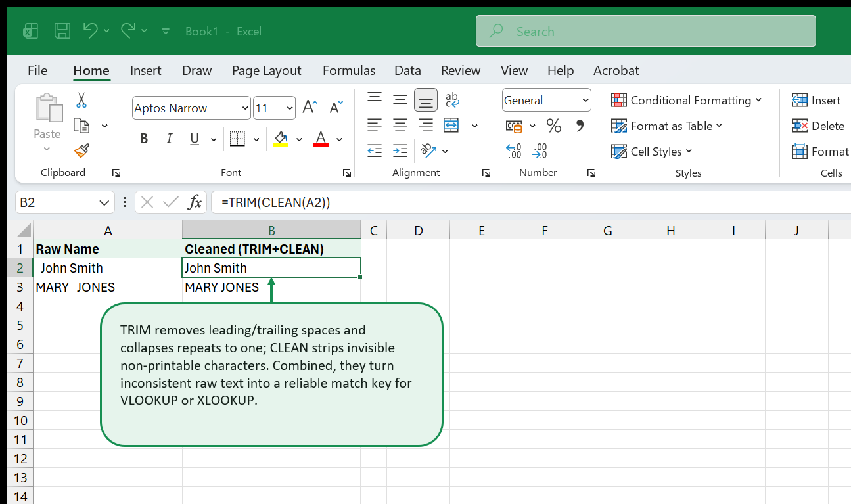Click the Redo arrow icon
851x504 pixels.
pyautogui.click(x=128, y=30)
